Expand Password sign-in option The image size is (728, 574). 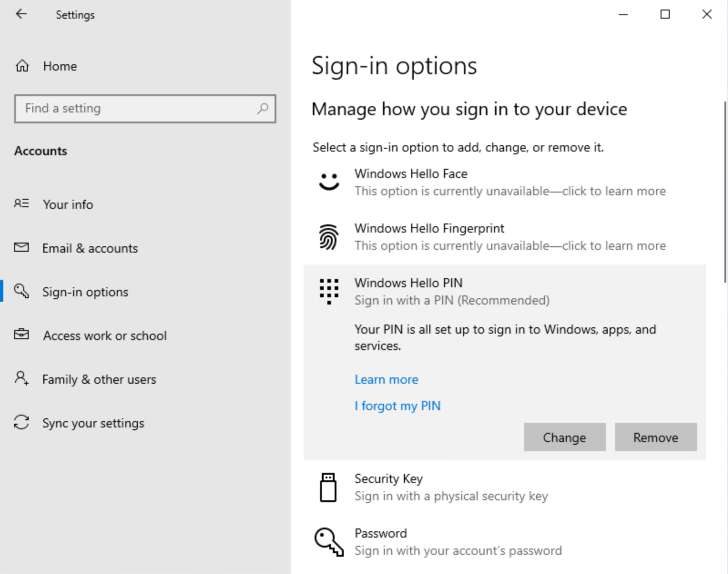click(504, 542)
